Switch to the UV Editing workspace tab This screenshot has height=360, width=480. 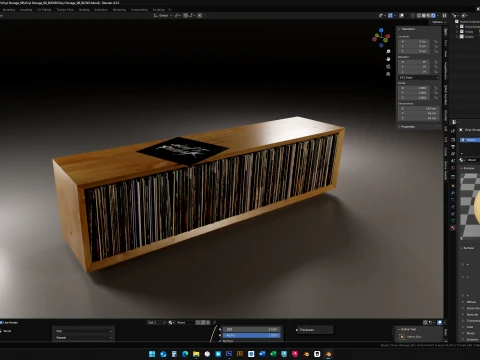tap(44, 10)
